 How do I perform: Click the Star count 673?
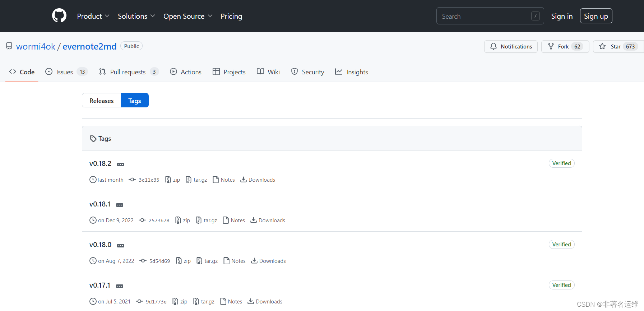click(x=630, y=47)
